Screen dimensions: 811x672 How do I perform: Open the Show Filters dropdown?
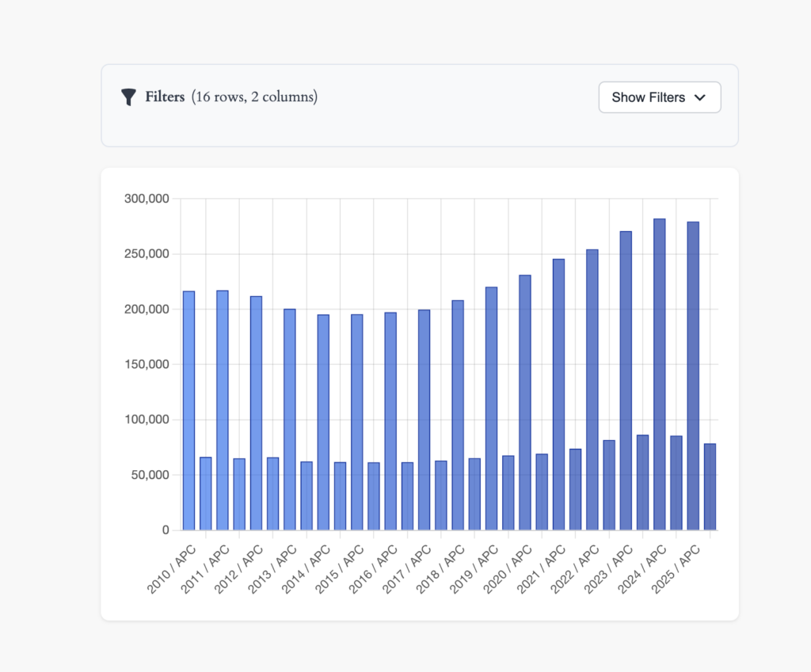coord(659,97)
